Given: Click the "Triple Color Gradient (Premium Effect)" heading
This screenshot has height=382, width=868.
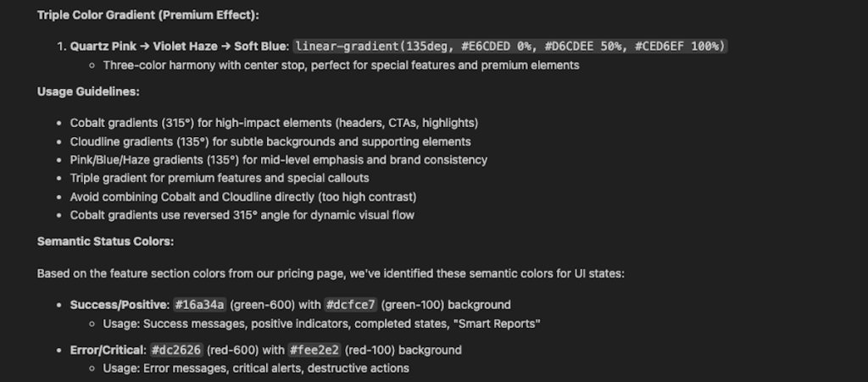Looking at the screenshot, I should [147, 15].
